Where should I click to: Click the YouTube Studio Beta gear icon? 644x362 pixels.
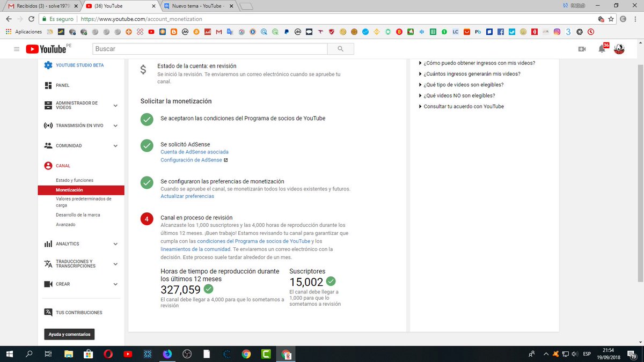pyautogui.click(x=48, y=65)
